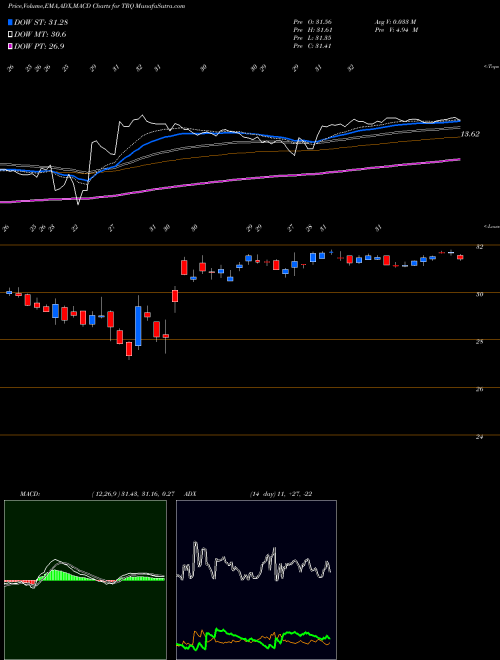
Task: Click the last red candlestick near 32
Action: (460, 257)
